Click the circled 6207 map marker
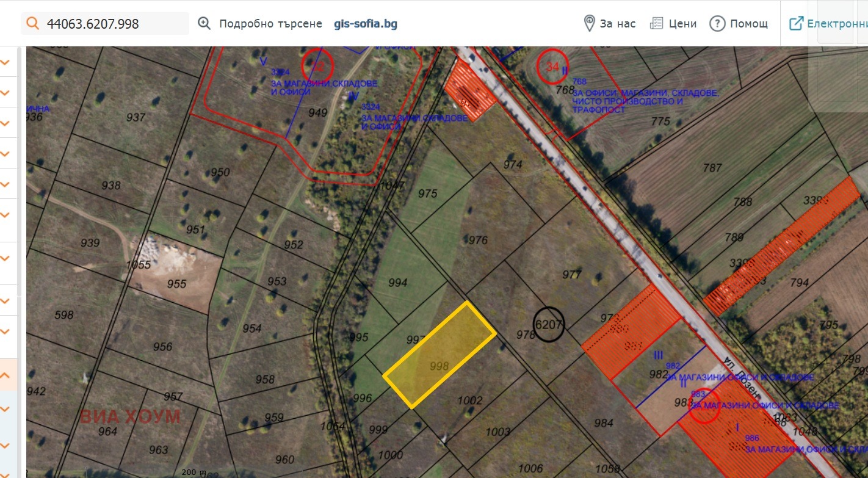This screenshot has width=868, height=478. (x=550, y=324)
